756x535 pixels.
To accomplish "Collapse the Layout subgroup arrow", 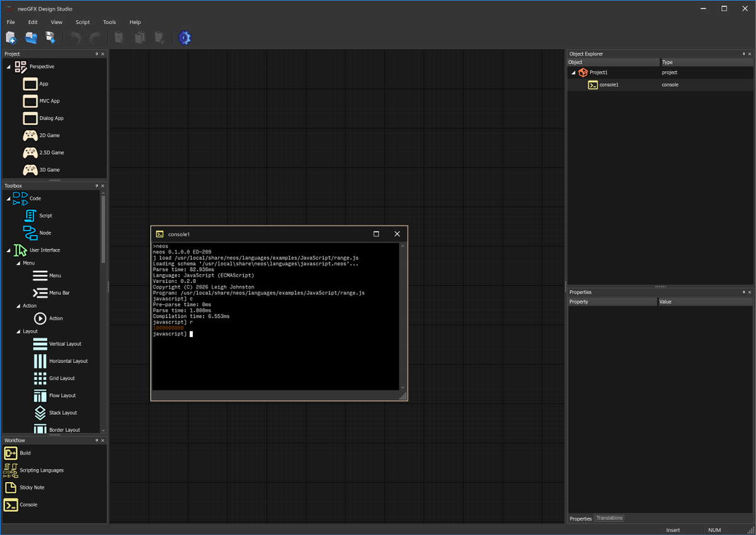I will pyautogui.click(x=18, y=331).
